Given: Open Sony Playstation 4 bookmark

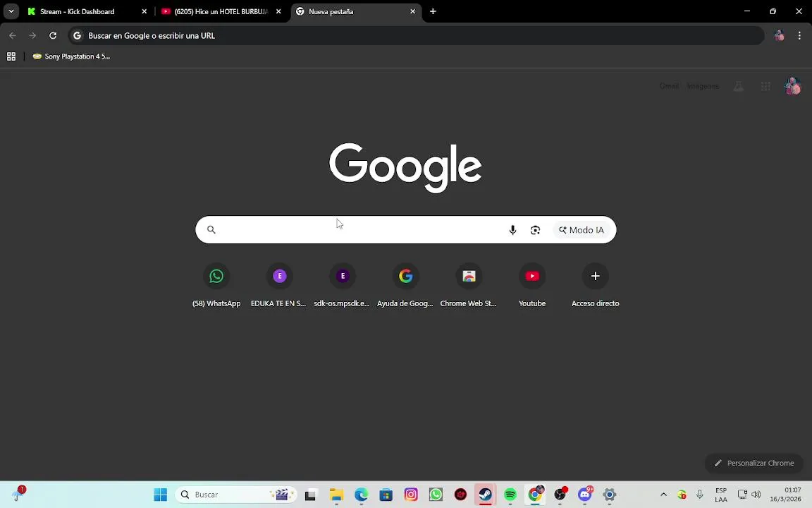Looking at the screenshot, I should click(x=71, y=56).
